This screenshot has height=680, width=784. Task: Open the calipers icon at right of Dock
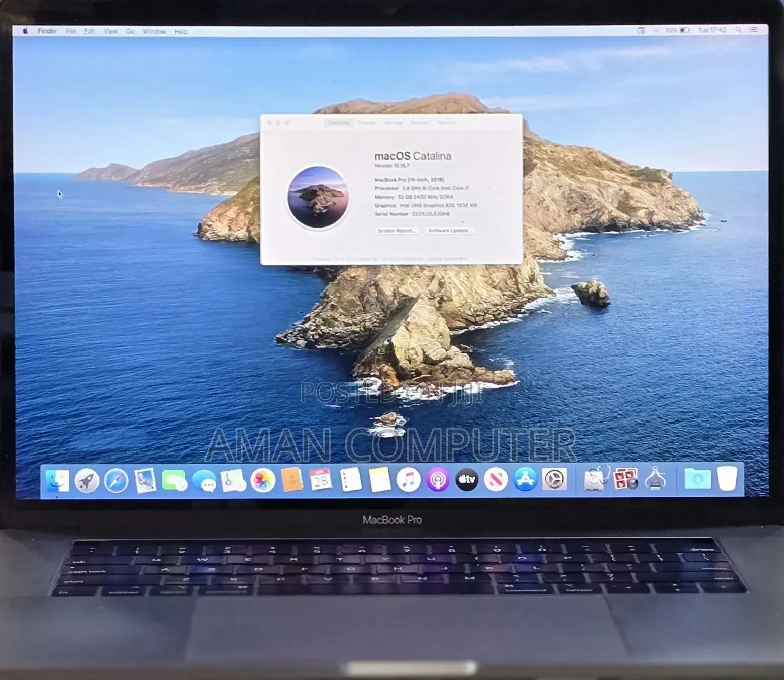pyautogui.click(x=656, y=479)
